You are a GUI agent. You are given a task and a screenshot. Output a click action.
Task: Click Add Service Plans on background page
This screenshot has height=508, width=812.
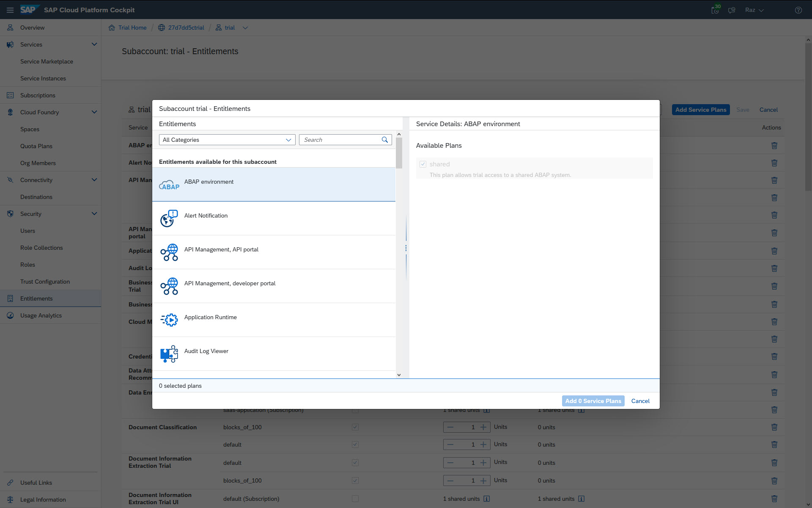pyautogui.click(x=701, y=110)
